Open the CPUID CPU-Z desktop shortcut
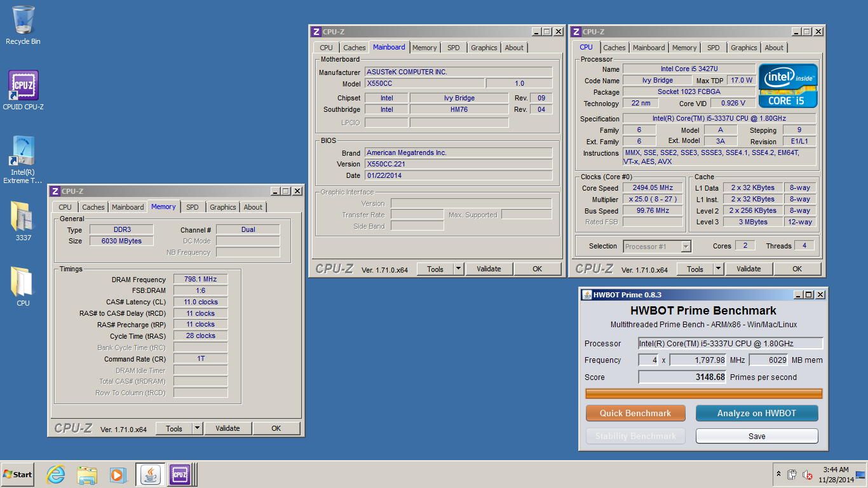868x488 pixels. coord(23,90)
